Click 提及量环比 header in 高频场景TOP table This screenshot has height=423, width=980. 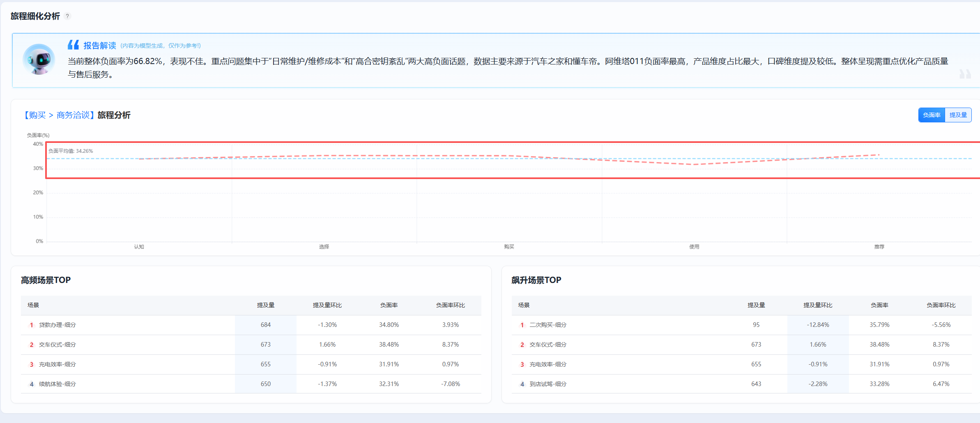pyautogui.click(x=327, y=305)
